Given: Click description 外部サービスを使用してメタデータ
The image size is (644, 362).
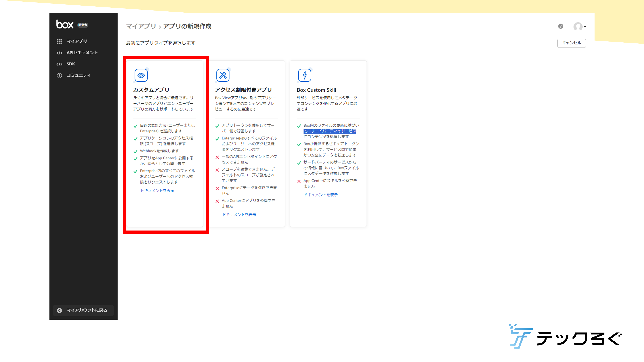Looking at the screenshot, I should [327, 98].
